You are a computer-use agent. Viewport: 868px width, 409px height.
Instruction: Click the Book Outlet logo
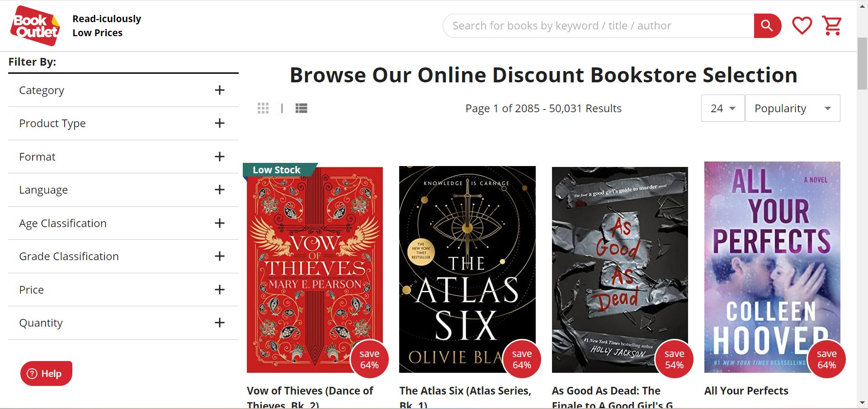pyautogui.click(x=35, y=26)
